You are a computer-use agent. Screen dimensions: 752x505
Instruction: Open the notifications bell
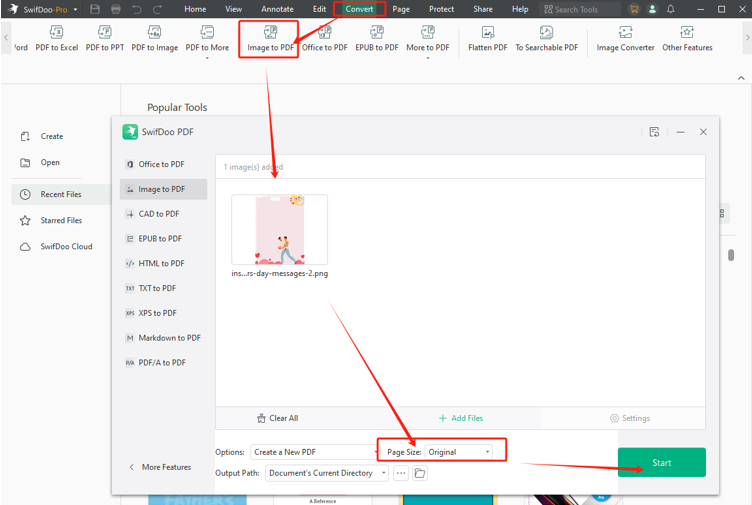(x=670, y=9)
